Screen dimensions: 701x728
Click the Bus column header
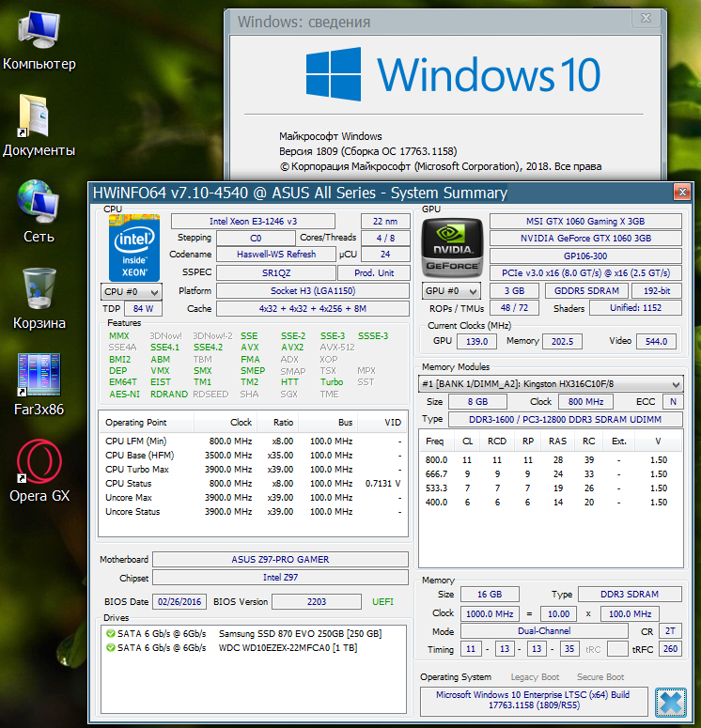(x=328, y=423)
